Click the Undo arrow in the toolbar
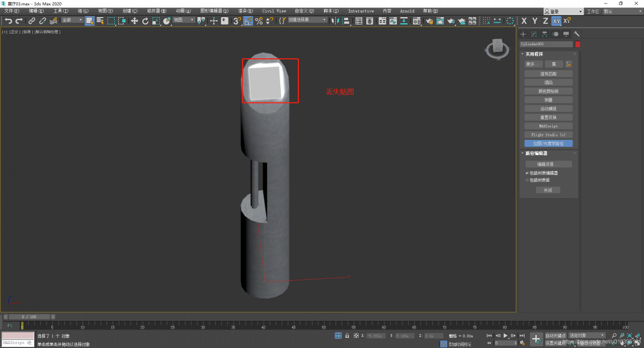This screenshot has width=644, height=348. click(x=9, y=21)
